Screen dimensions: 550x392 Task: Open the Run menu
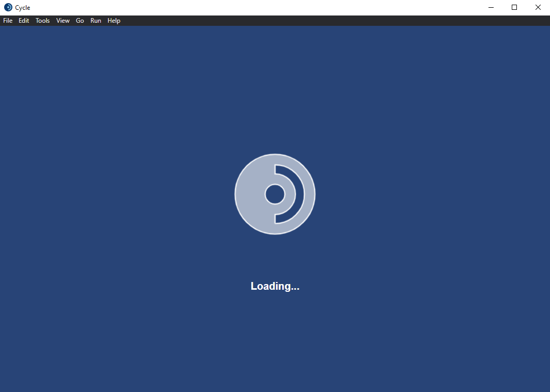click(x=96, y=21)
